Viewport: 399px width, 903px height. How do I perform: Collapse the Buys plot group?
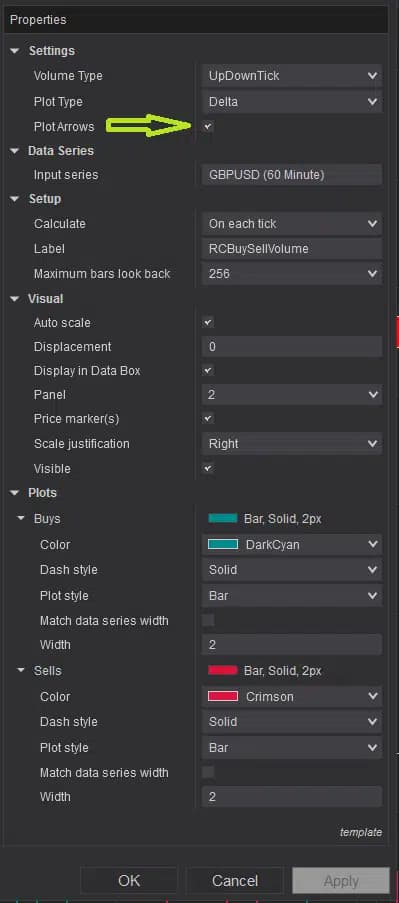(x=21, y=519)
